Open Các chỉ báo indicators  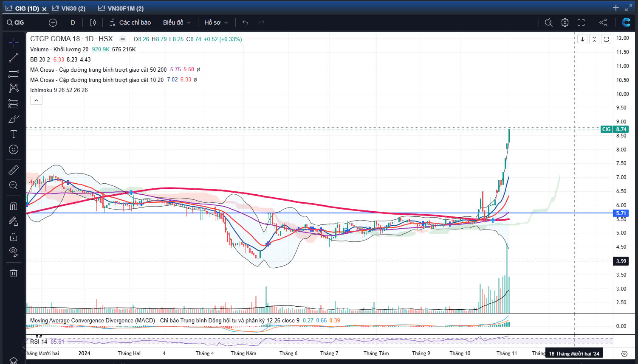coord(130,22)
